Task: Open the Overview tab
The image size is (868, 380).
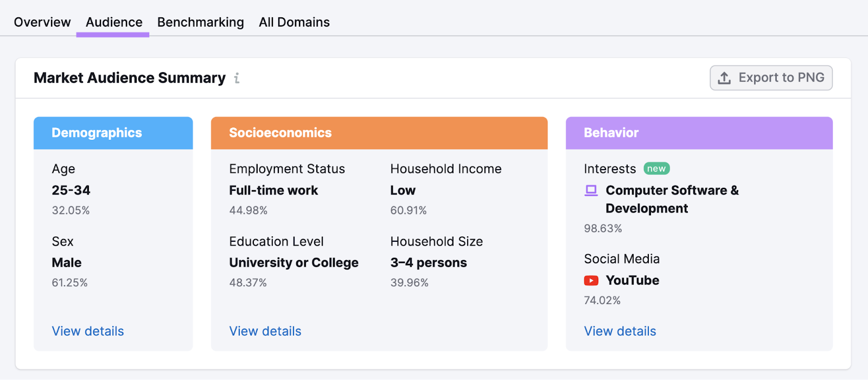Action: pyautogui.click(x=42, y=22)
